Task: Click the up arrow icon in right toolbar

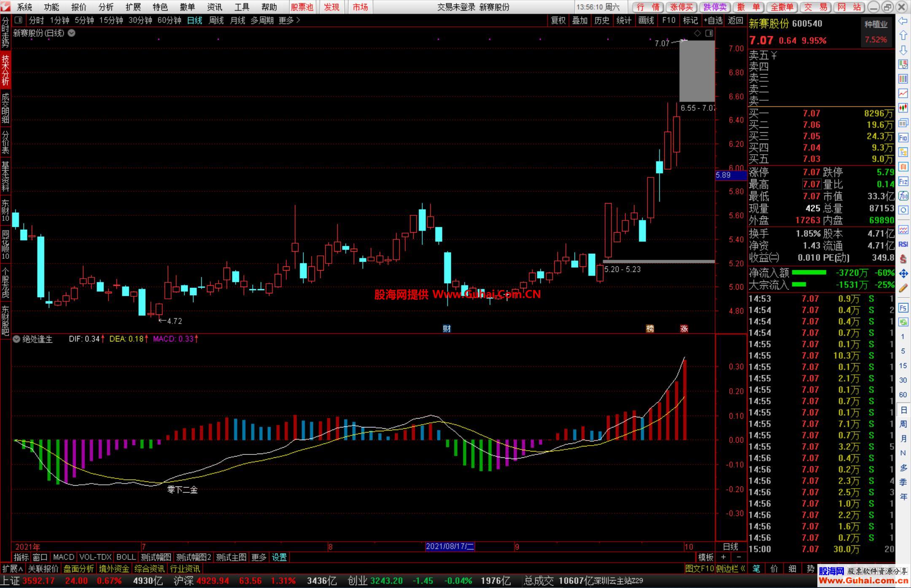Action: 903,35
